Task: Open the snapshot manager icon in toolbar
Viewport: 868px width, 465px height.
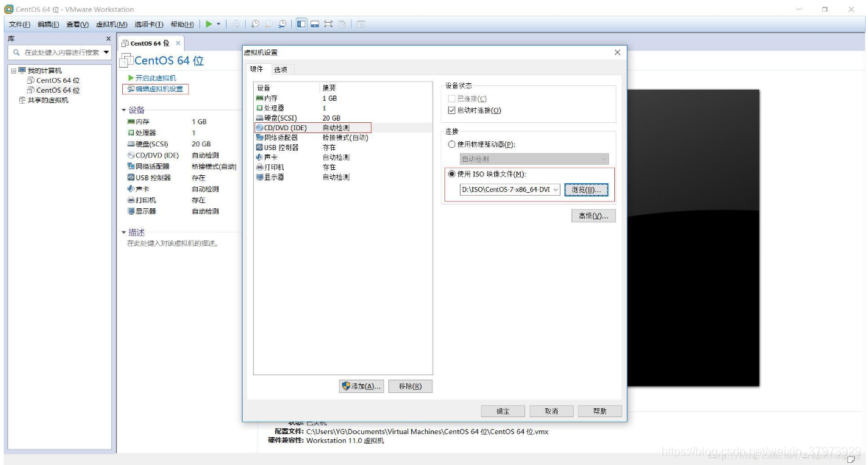Action: [282, 24]
